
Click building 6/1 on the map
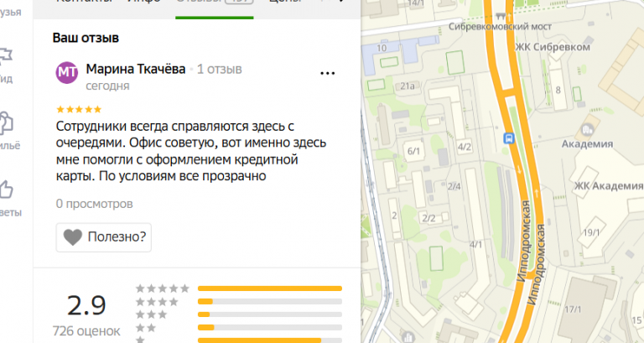coord(413,151)
